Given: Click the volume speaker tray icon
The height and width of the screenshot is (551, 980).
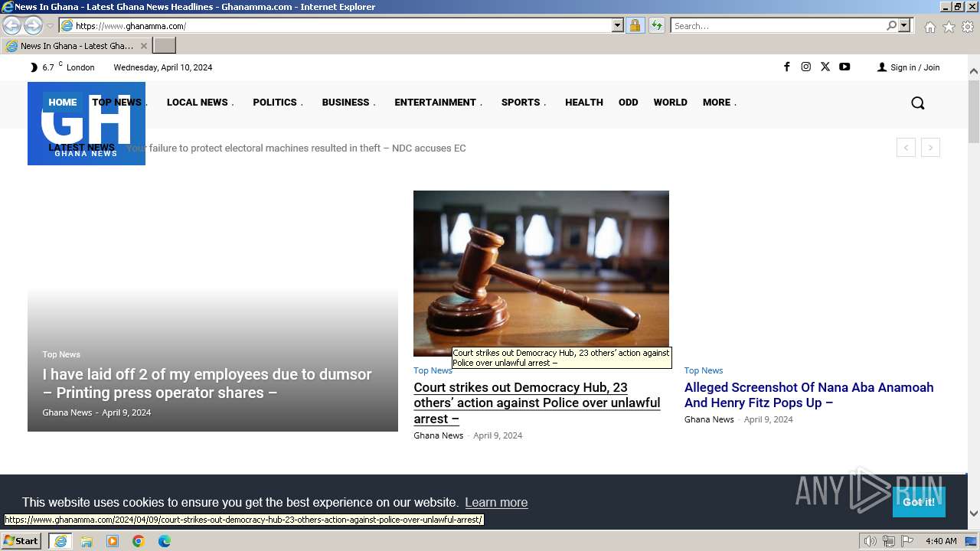Looking at the screenshot, I should point(870,541).
